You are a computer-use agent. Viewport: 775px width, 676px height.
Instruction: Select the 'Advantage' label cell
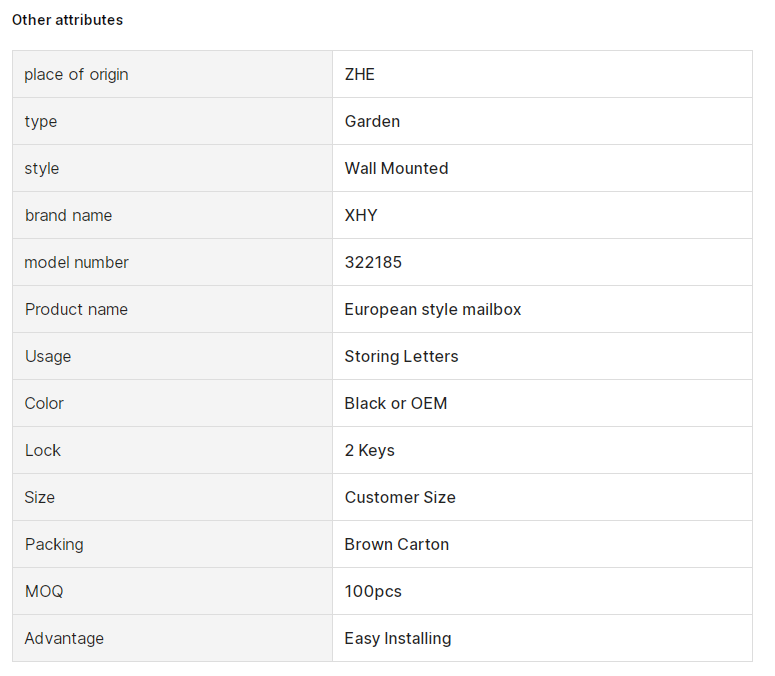tap(172, 638)
